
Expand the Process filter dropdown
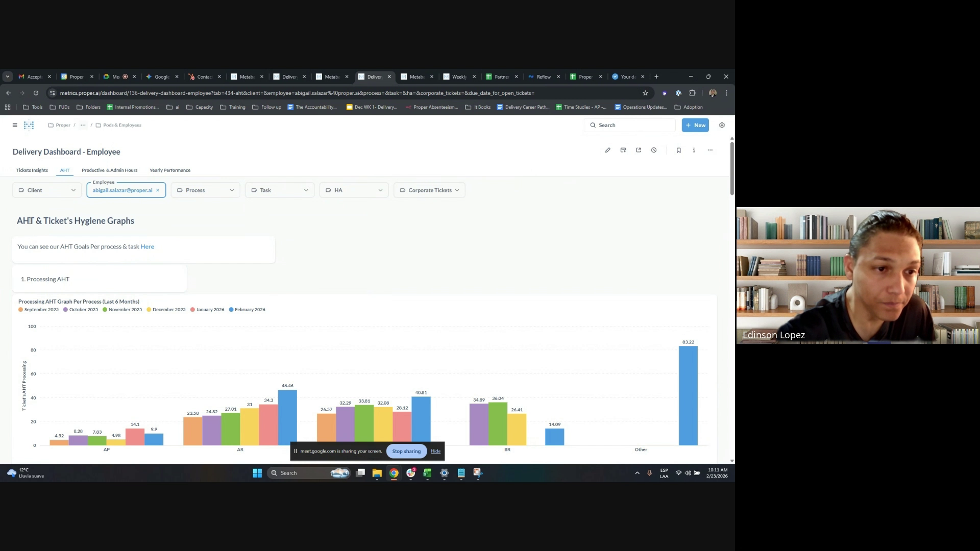[205, 190]
